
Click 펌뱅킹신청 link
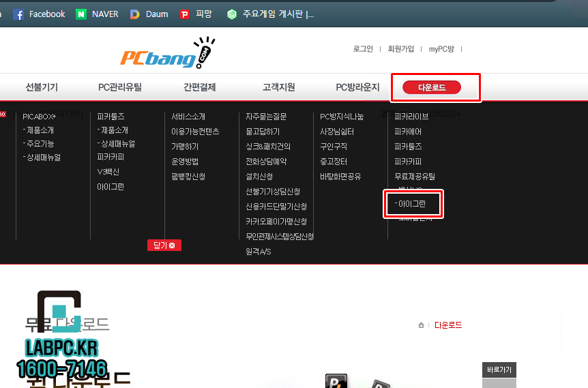pyautogui.click(x=188, y=177)
